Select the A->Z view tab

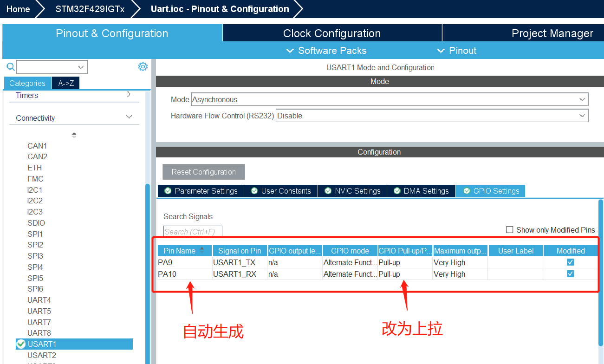pos(66,83)
